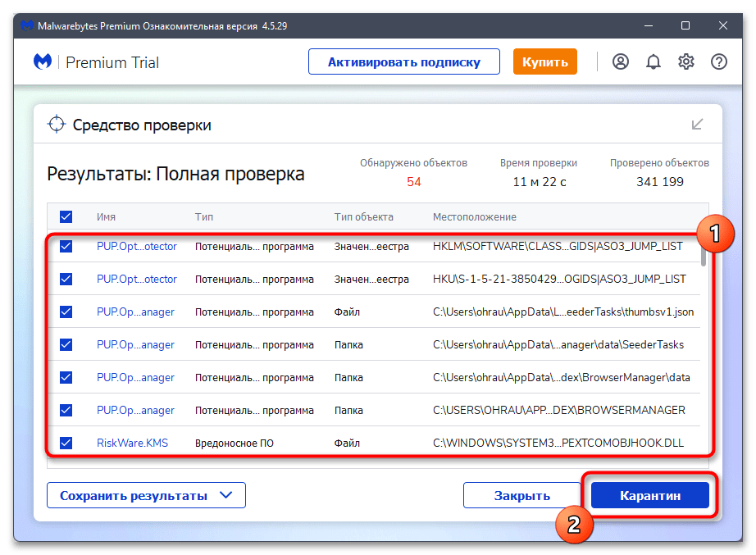Image resolution: width=756 pixels, height=555 pixels.
Task: Select the PEXTCOMOBJHOOK.DLL location text
Action: (x=558, y=443)
